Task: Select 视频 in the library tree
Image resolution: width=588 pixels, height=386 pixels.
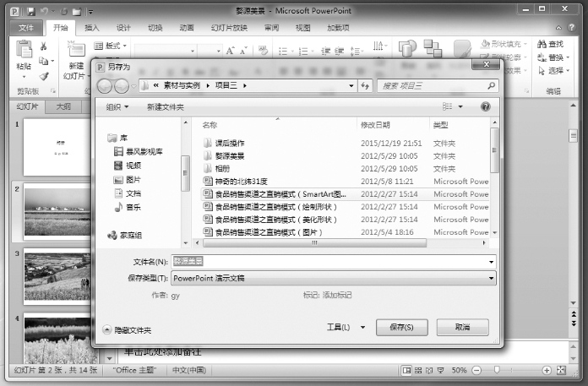Action: (x=128, y=166)
